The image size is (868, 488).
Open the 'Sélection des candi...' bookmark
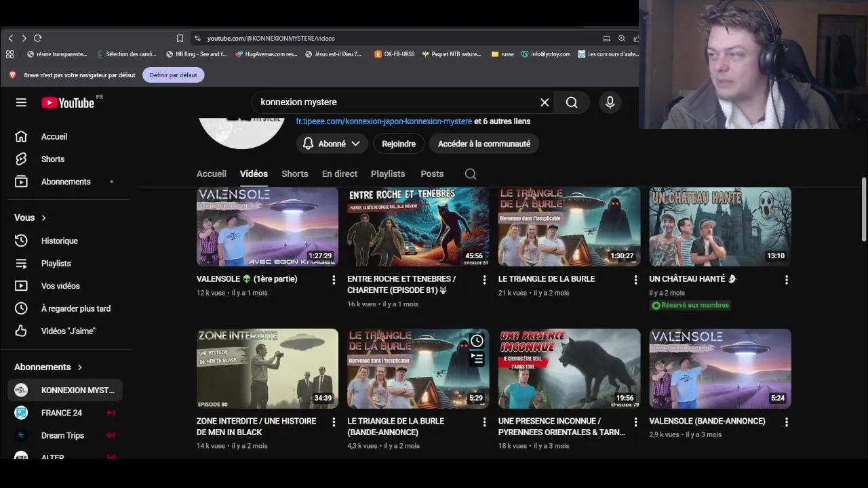click(x=127, y=54)
